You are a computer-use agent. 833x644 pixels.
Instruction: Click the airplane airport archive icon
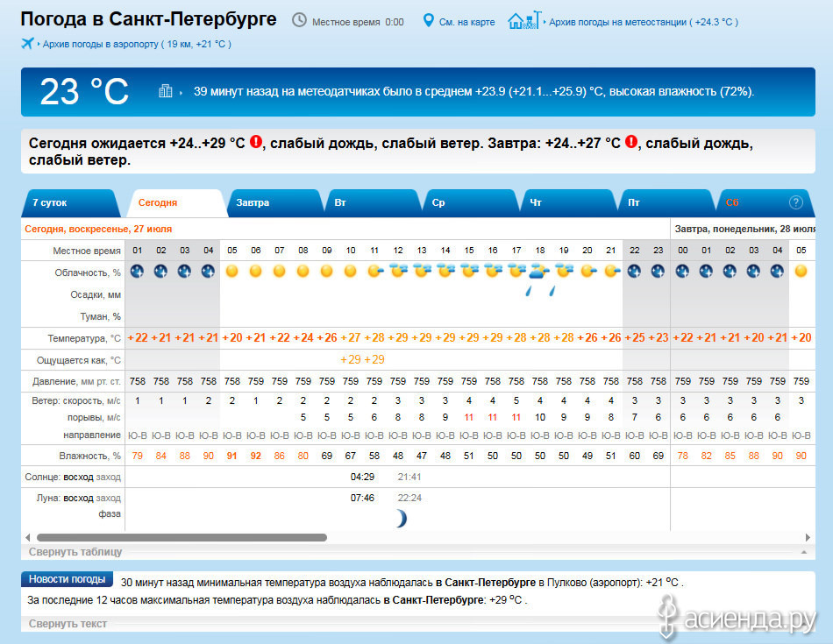coord(27,43)
